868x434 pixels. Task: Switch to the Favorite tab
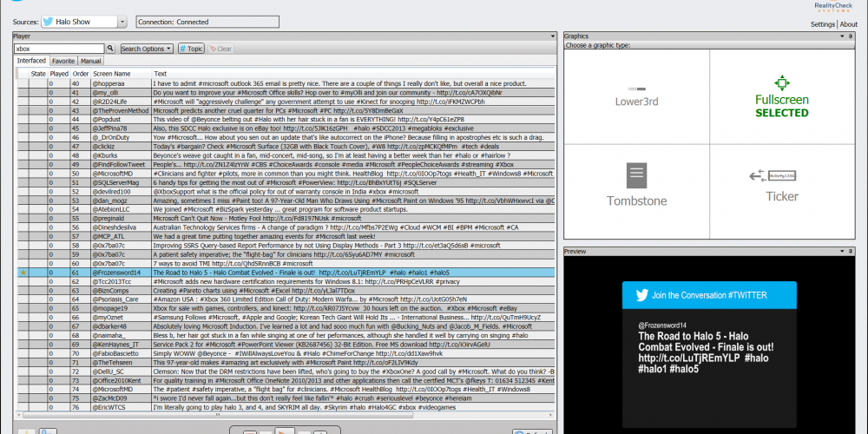[63, 61]
